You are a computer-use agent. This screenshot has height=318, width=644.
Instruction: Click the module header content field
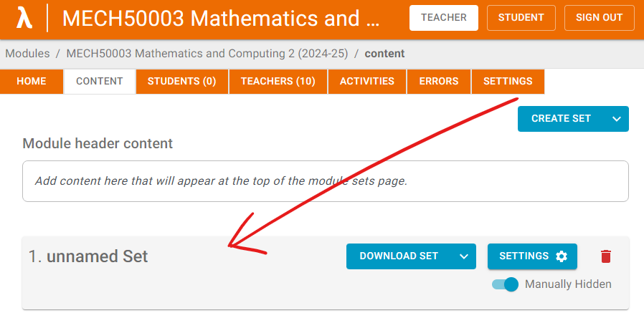point(325,181)
